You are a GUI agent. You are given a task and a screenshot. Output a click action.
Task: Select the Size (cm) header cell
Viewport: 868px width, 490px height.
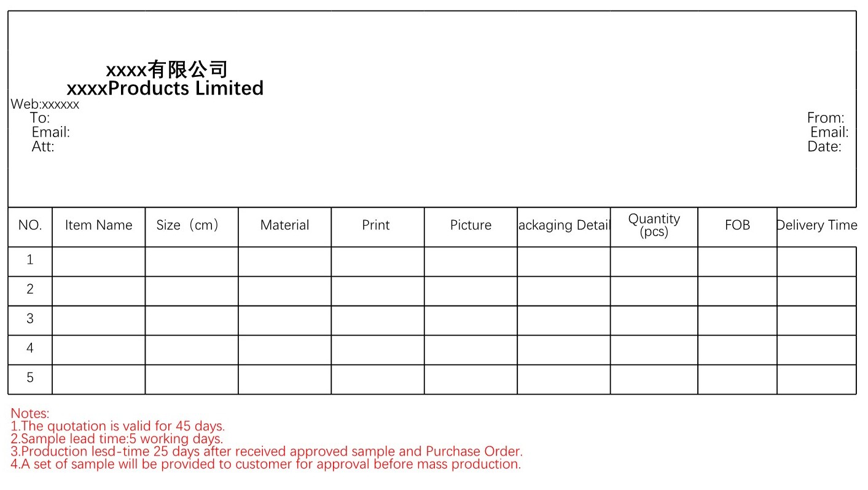tap(191, 226)
